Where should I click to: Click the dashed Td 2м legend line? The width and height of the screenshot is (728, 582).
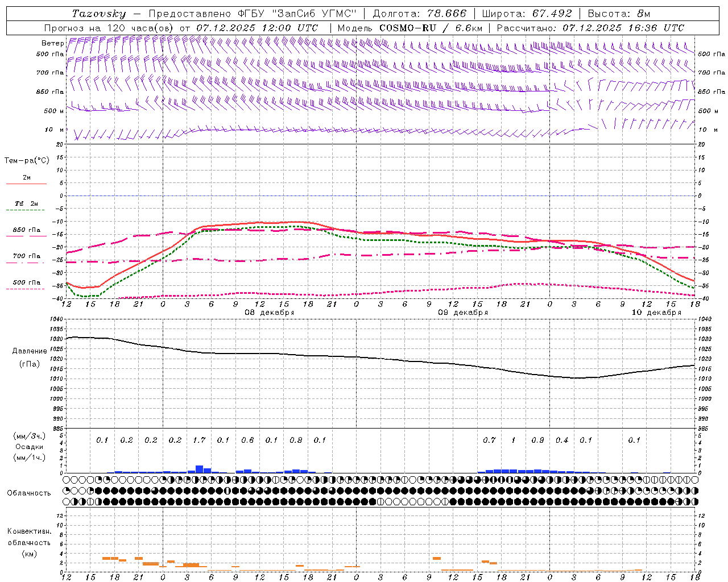pos(26,210)
